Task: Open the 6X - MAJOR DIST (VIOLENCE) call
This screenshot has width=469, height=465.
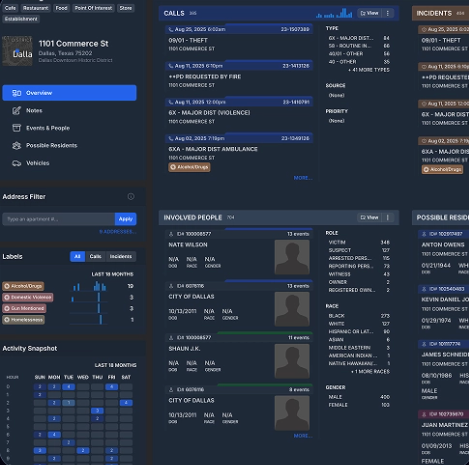Action: [x=239, y=112]
